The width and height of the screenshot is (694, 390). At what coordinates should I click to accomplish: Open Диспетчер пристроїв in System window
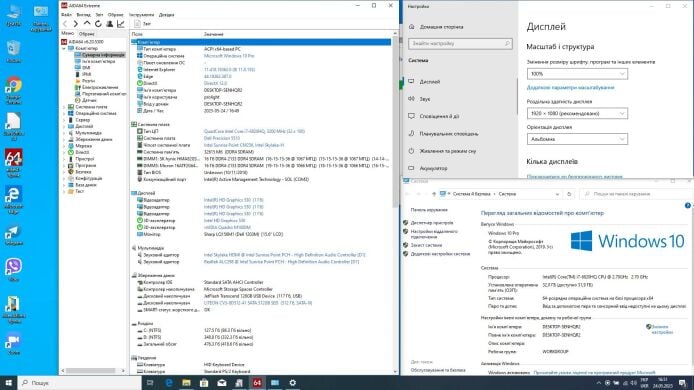[x=432, y=223]
